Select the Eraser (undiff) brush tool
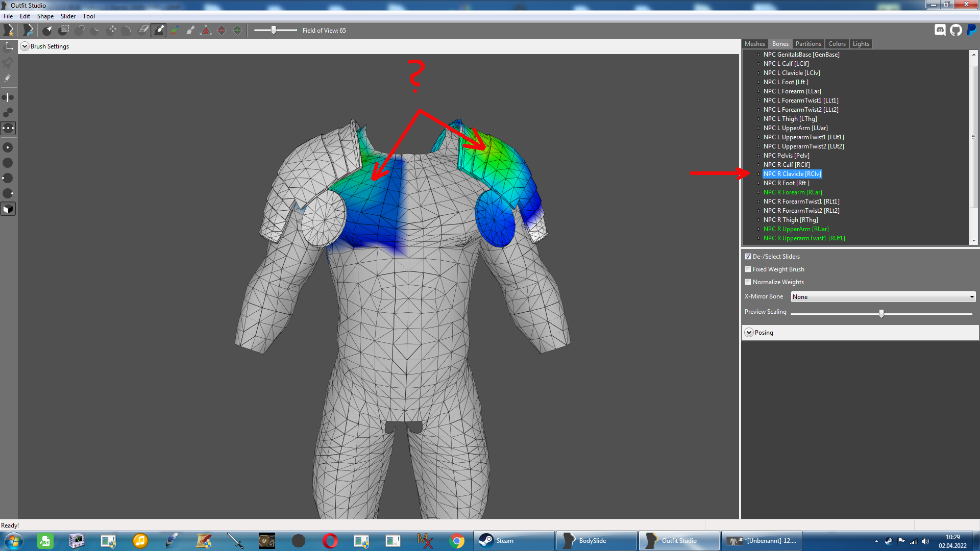This screenshot has width=980, height=551. 143,30
